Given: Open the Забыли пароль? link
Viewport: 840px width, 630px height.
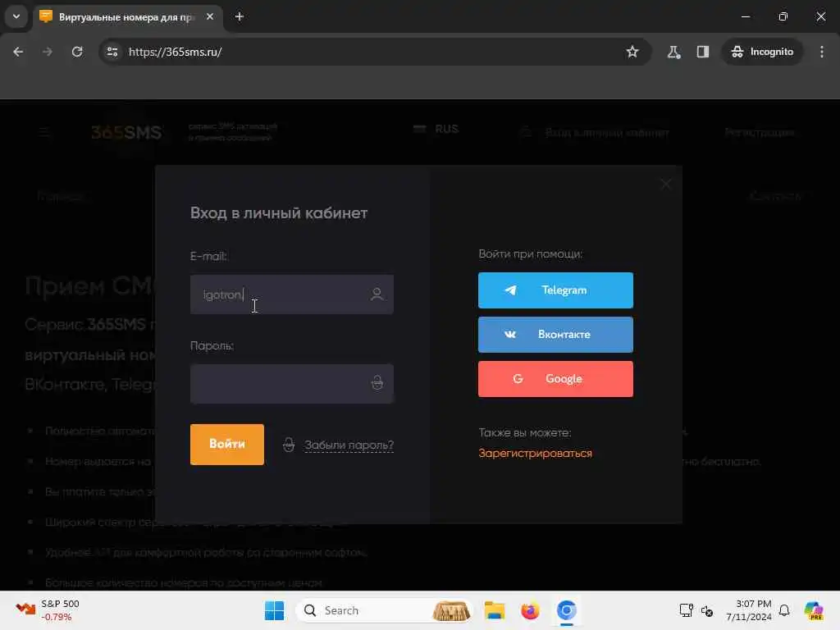Looking at the screenshot, I should tap(349, 445).
